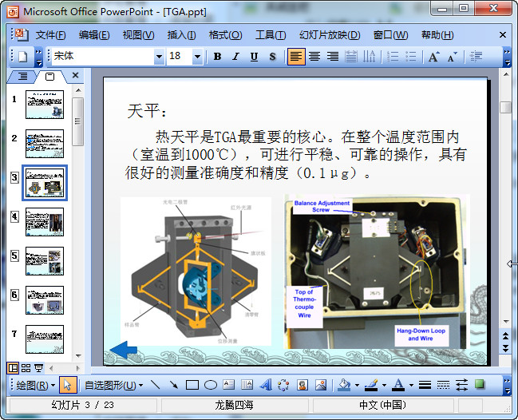Click the New document icon
Image resolution: width=518 pixels, height=420 pixels.
pos(22,57)
